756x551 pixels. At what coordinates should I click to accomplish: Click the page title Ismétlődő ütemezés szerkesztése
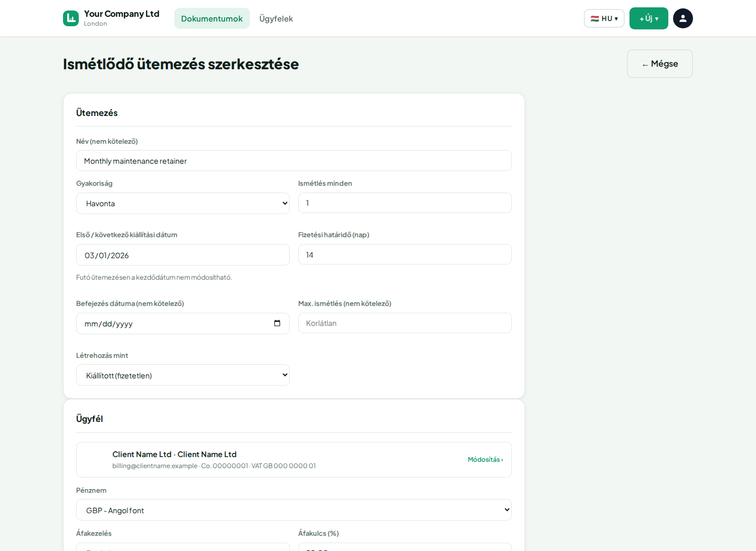[181, 64]
